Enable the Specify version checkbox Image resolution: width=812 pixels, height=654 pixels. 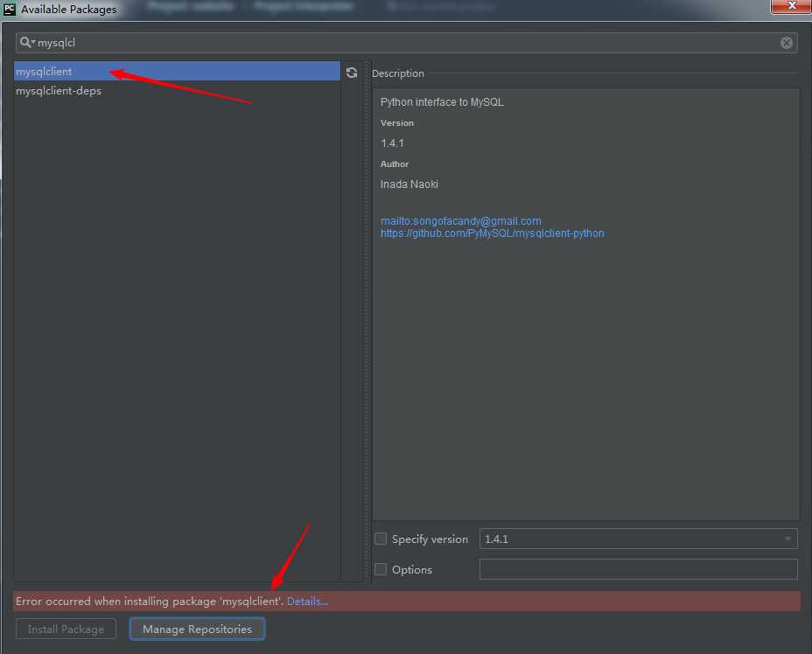coord(381,539)
